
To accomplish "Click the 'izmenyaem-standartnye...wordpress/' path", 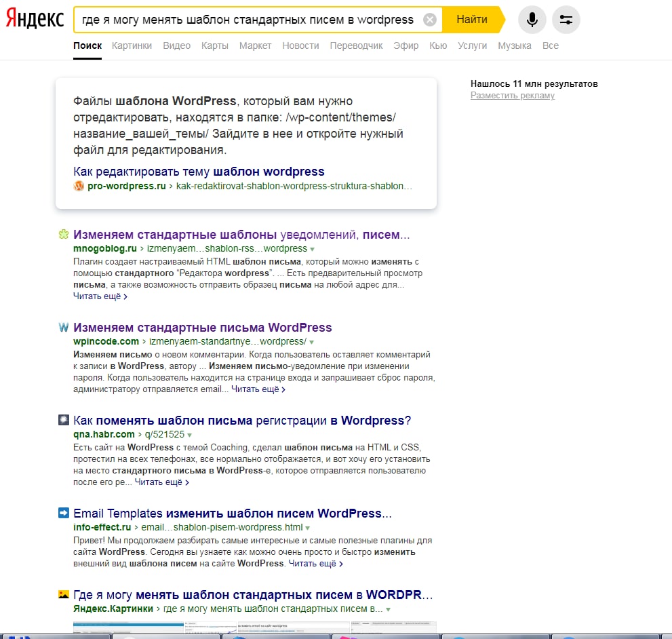I will pyautogui.click(x=228, y=341).
